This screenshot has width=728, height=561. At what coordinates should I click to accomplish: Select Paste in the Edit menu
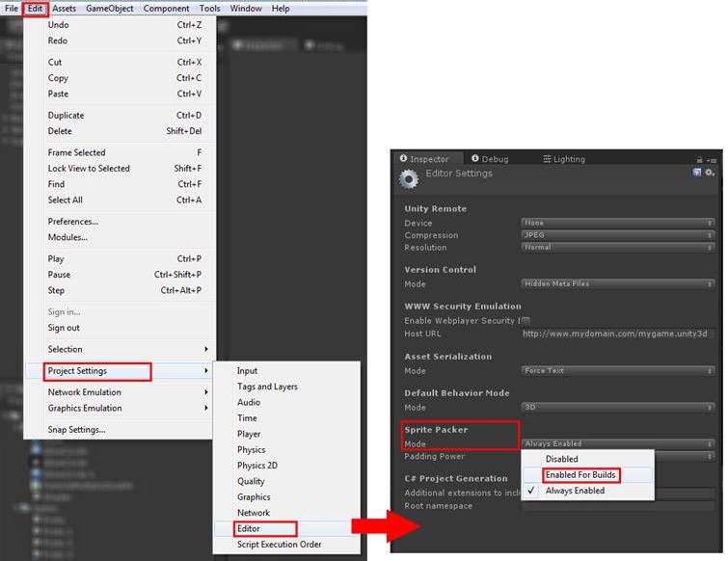121,93
